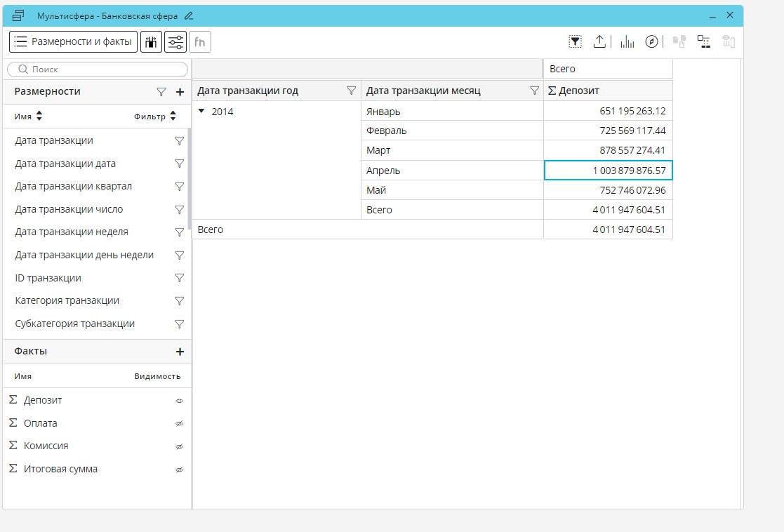Toggle visibility of the Депозит fact
Image resolution: width=784 pixels, height=532 pixels.
point(179,401)
